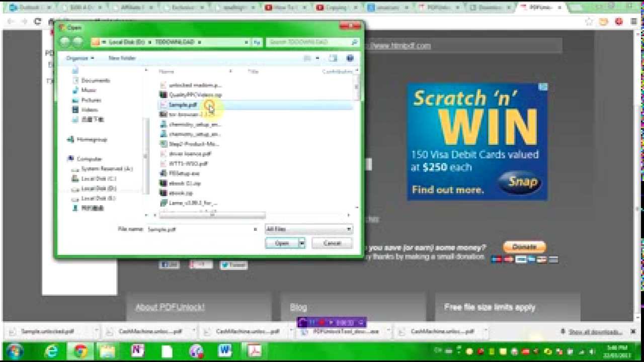Reload the page in Chrome
The image size is (644, 362).
click(x=37, y=22)
